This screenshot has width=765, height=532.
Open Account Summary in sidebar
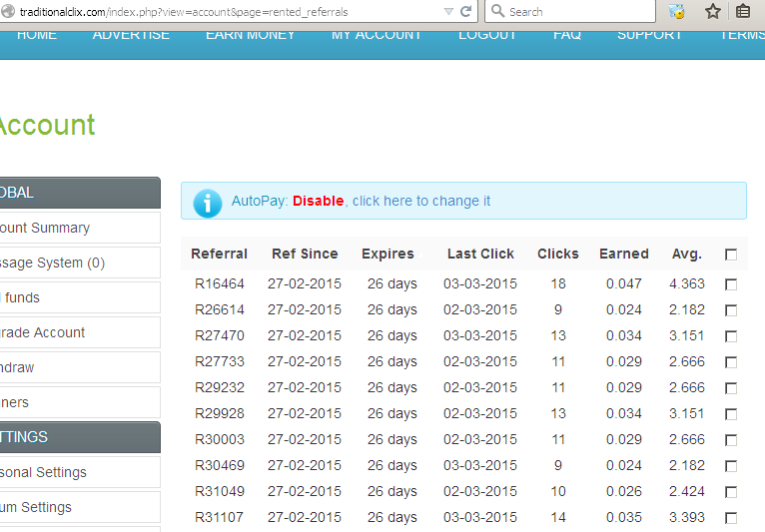tap(80, 228)
